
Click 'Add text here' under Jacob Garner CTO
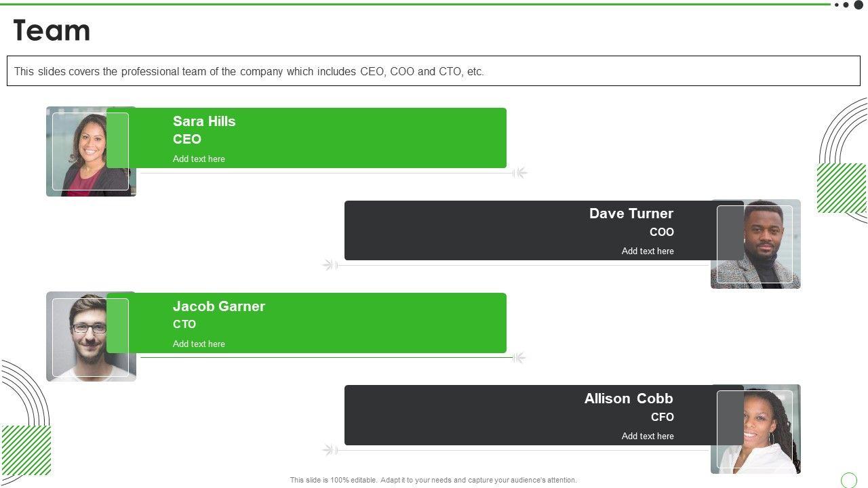point(199,344)
